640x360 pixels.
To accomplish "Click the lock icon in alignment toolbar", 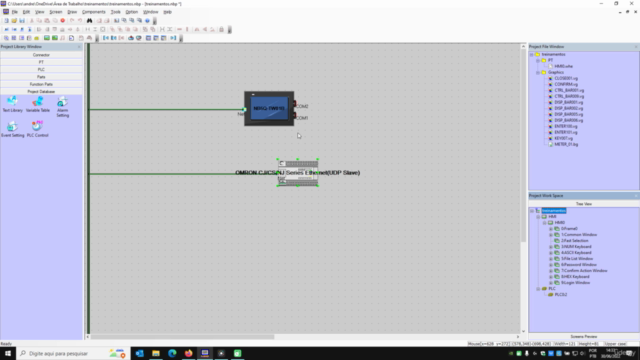I will click(222, 29).
